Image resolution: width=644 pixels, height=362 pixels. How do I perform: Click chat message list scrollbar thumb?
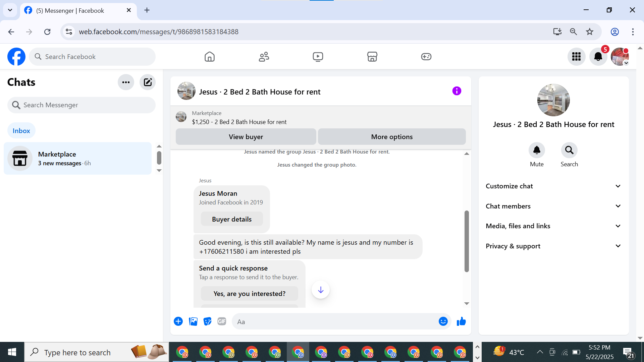[467, 241]
